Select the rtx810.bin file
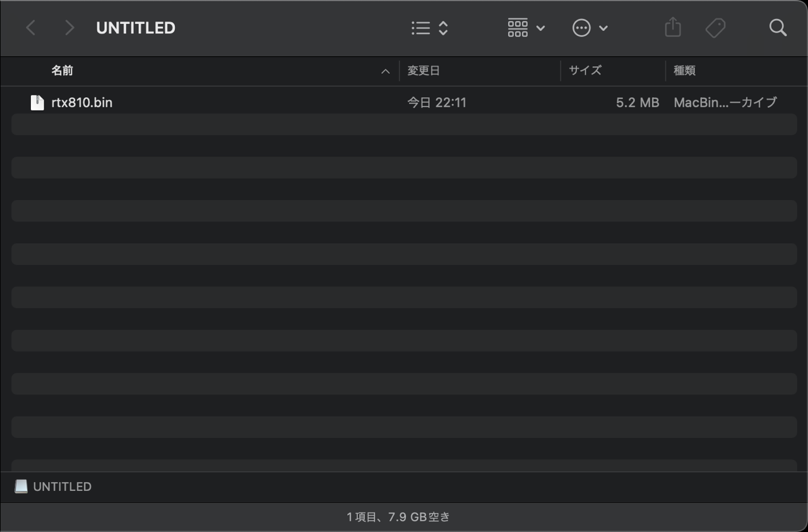 pos(404,102)
